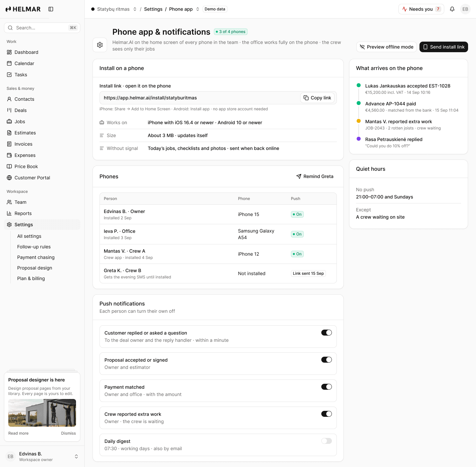
Task: Open Invoices in the sidebar
Action: [42, 144]
